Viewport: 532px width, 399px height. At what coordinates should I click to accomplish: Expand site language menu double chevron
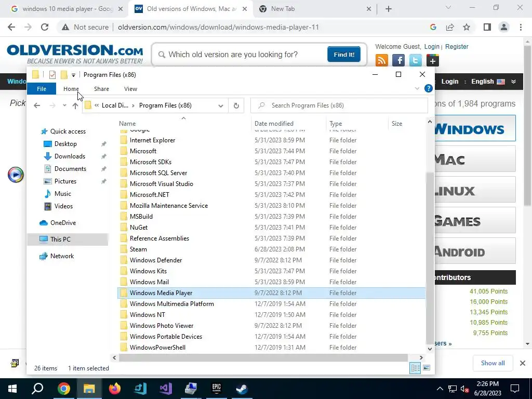(x=513, y=82)
